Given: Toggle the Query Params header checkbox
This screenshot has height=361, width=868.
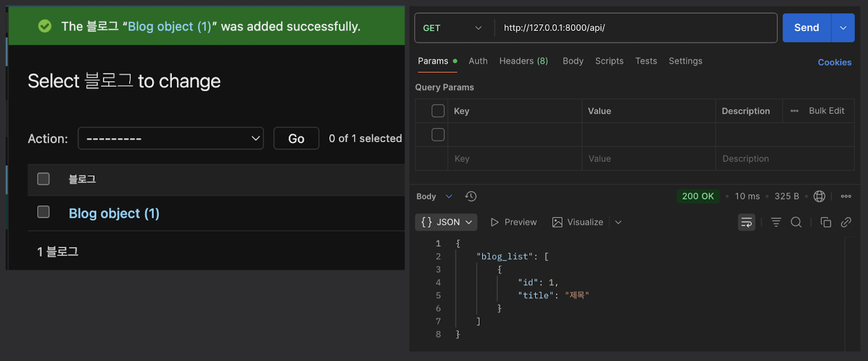Looking at the screenshot, I should [x=438, y=111].
